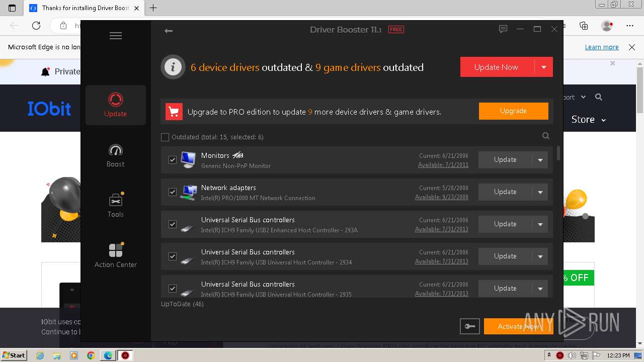Open the Boost section in sidebar
The width and height of the screenshot is (644, 362).
tap(116, 155)
